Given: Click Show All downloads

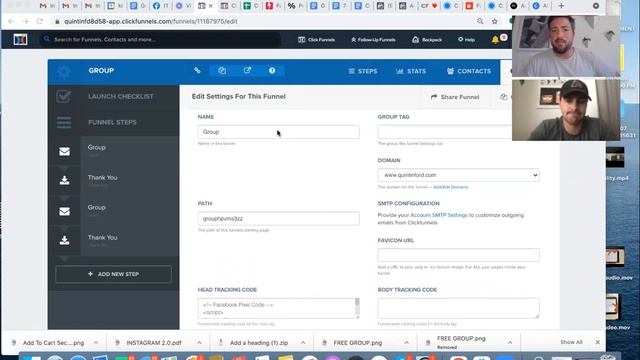Looking at the screenshot, I should [571, 342].
